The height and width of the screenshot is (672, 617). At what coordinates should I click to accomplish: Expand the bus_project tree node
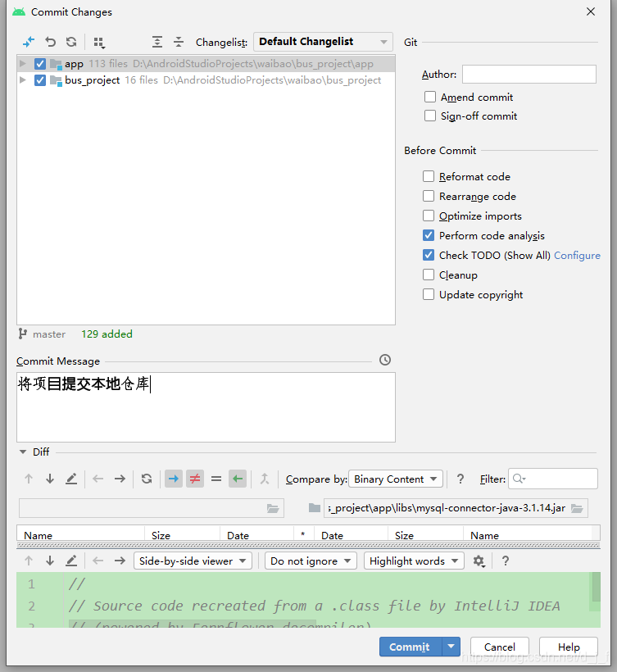[23, 80]
